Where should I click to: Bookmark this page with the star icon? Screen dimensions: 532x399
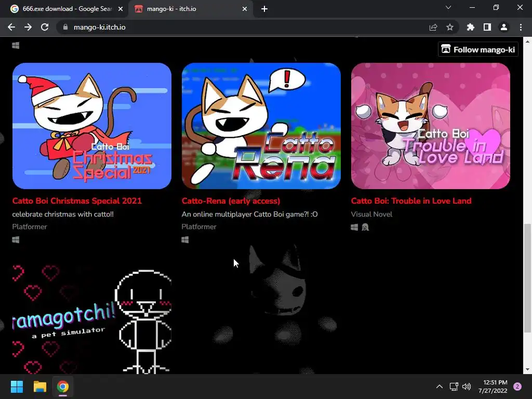pos(450,27)
